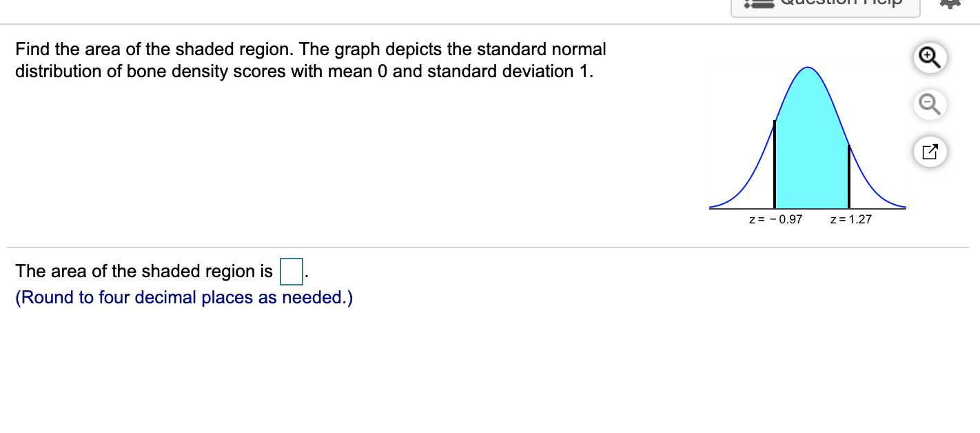Click the answer input box for the area
Screen dimensions: 980x433
tap(292, 272)
